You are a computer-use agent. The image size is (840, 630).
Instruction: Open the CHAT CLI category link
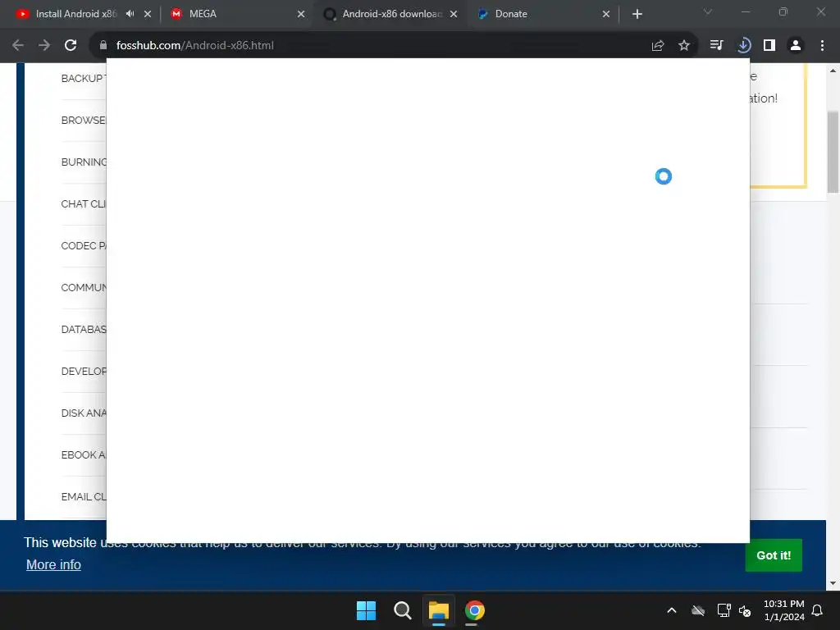(83, 203)
